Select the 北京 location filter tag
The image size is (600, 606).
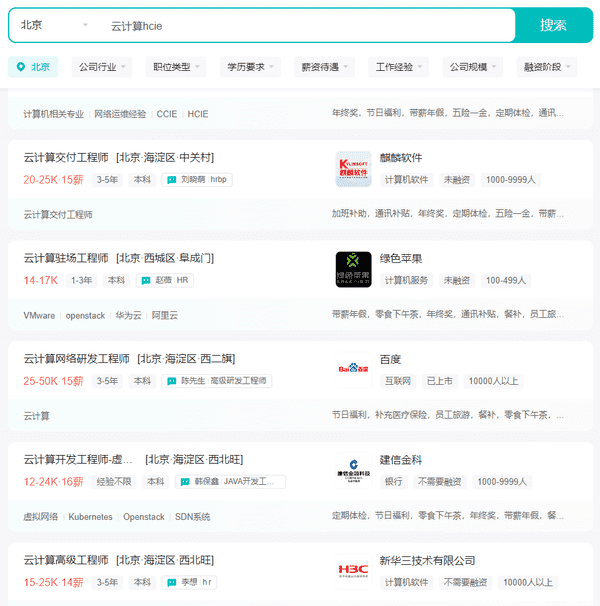[x=33, y=67]
